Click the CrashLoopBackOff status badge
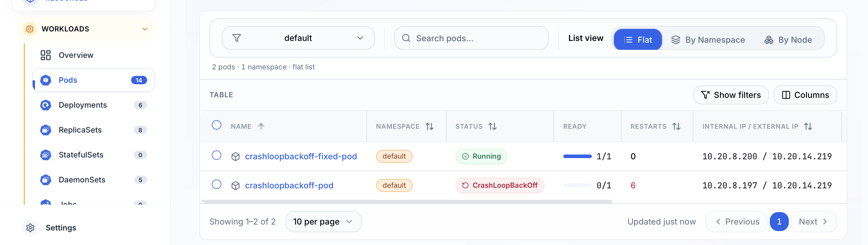 [500, 185]
